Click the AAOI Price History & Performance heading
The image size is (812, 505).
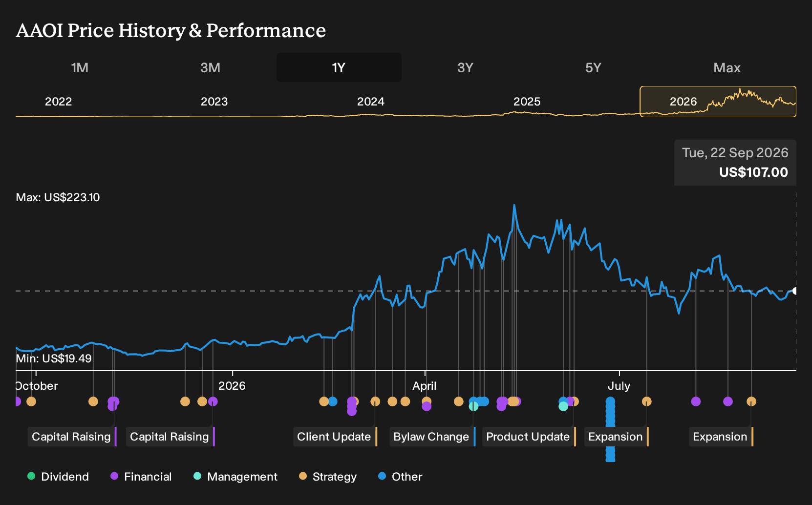pos(171,30)
